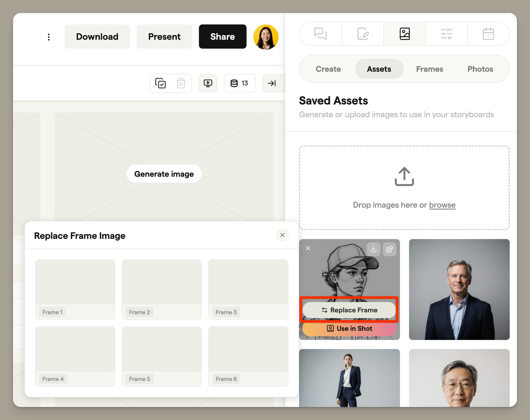Switch to the Frames tab
The image size is (530, 420).
(429, 69)
